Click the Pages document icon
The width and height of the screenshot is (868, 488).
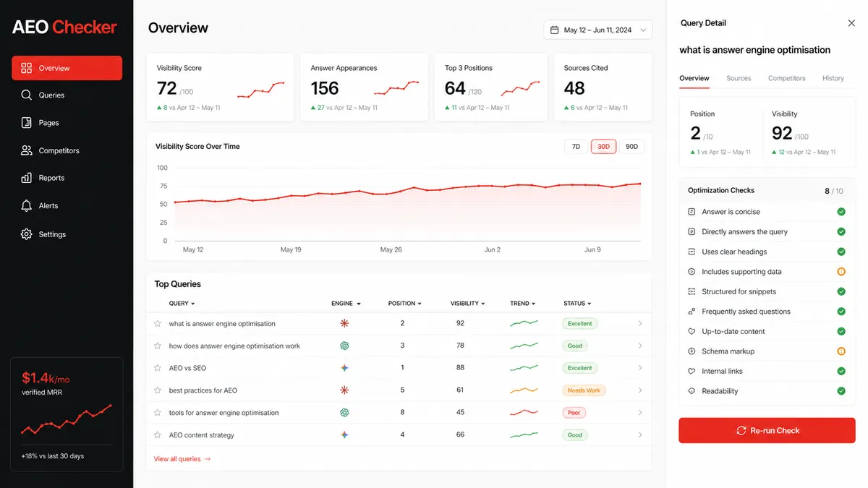27,123
